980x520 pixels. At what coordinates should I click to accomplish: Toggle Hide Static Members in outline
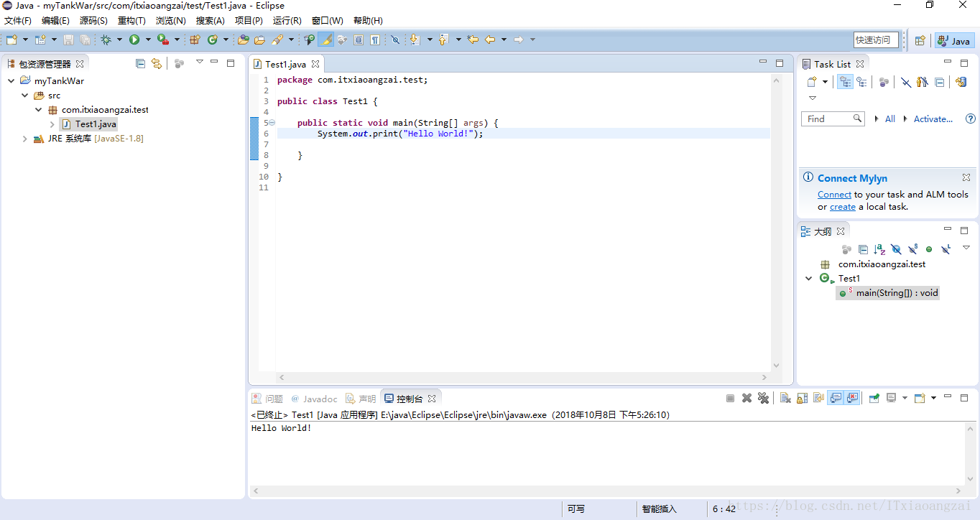pos(912,249)
